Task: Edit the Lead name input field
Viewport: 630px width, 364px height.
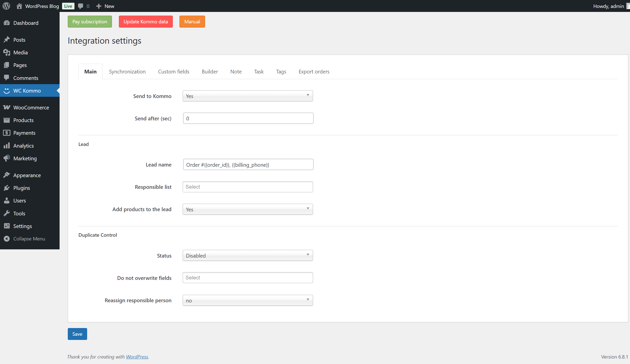Action: 248,165
